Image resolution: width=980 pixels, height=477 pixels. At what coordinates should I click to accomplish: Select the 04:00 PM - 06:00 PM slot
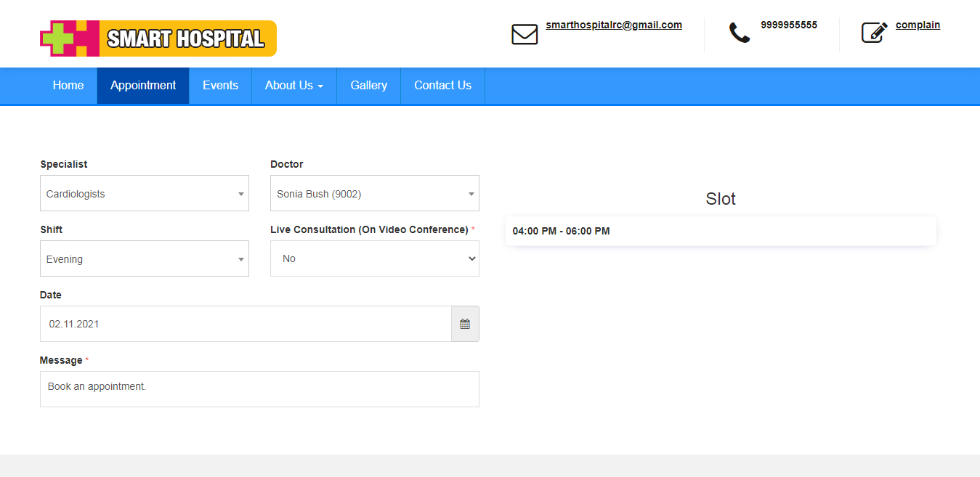(x=561, y=232)
